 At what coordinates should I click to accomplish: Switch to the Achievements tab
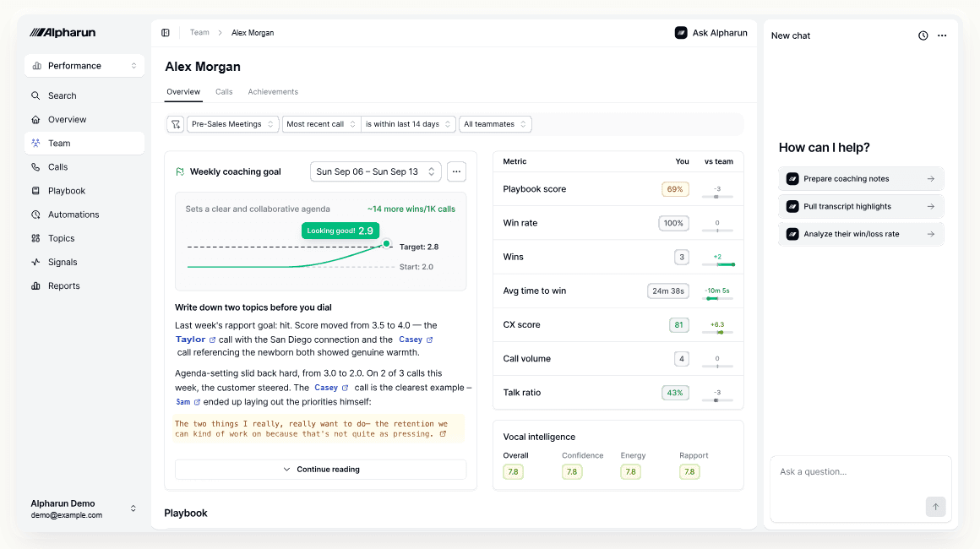point(273,92)
